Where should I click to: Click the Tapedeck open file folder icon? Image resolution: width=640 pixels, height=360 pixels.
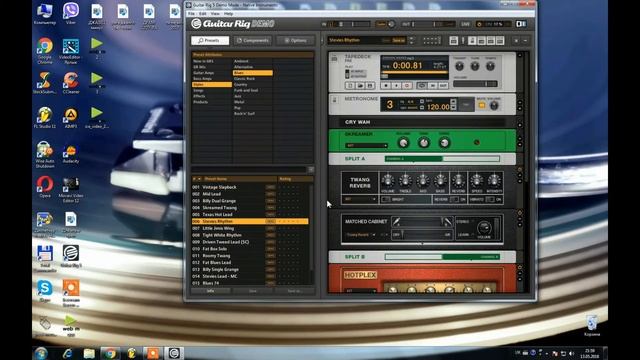pos(360,86)
